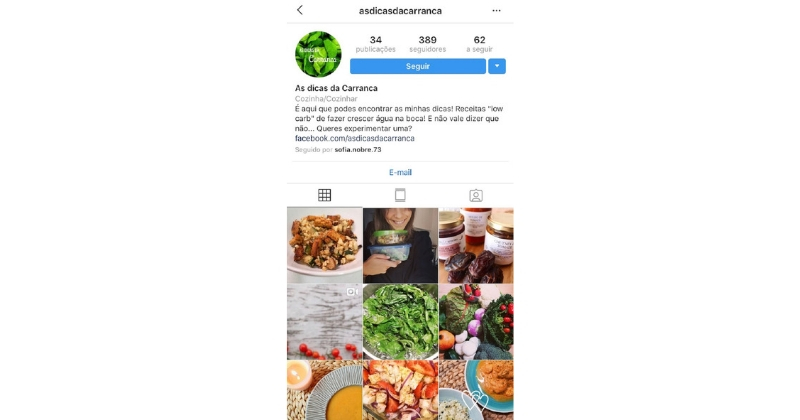
Task: Expand the suggestions dropdown beside Seguir
Action: pyautogui.click(x=497, y=66)
